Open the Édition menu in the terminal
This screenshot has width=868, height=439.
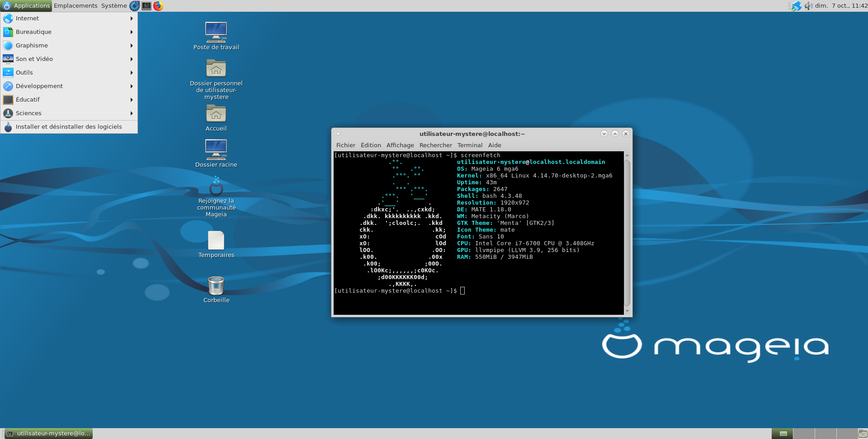coord(371,145)
